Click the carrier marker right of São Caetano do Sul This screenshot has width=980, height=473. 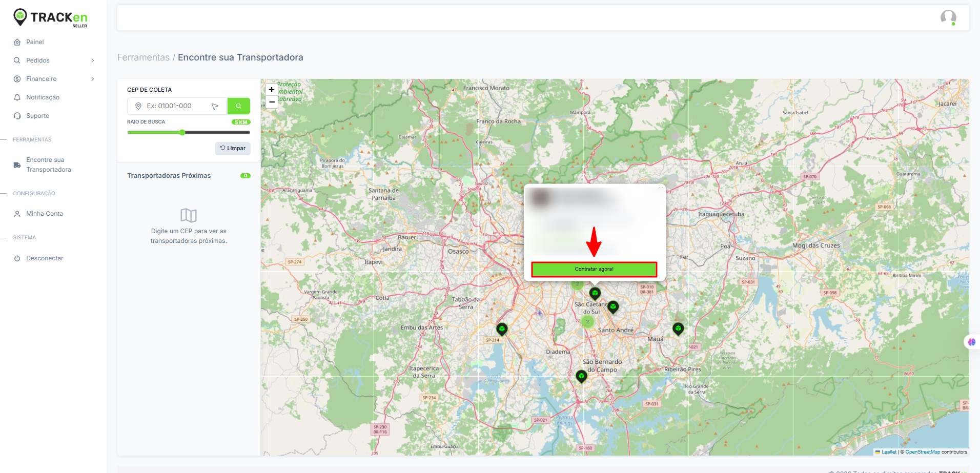pyautogui.click(x=613, y=306)
